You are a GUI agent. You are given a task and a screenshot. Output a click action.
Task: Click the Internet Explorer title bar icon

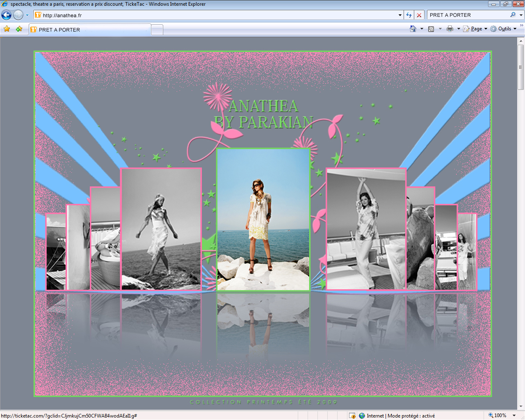coord(5,4)
